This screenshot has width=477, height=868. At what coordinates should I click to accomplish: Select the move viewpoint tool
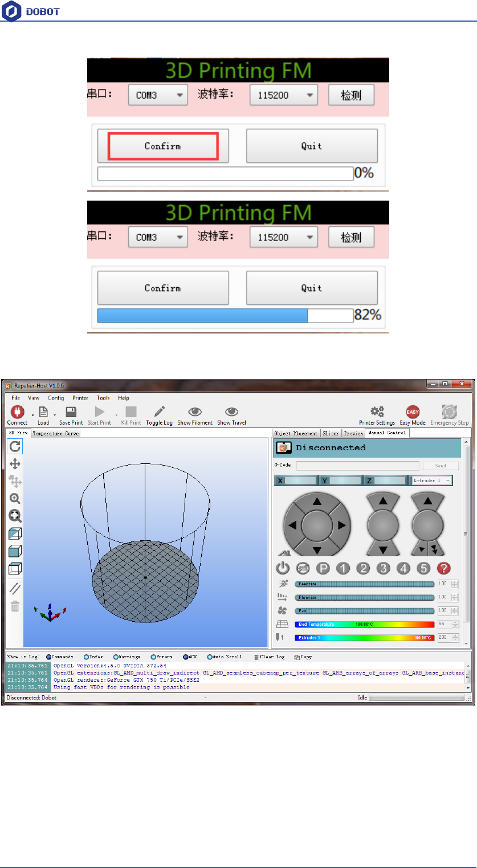click(x=15, y=464)
